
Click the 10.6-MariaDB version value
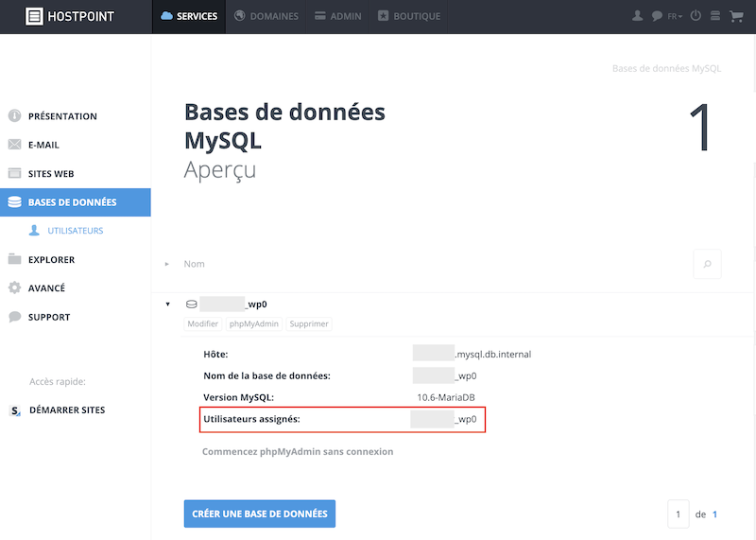(446, 397)
